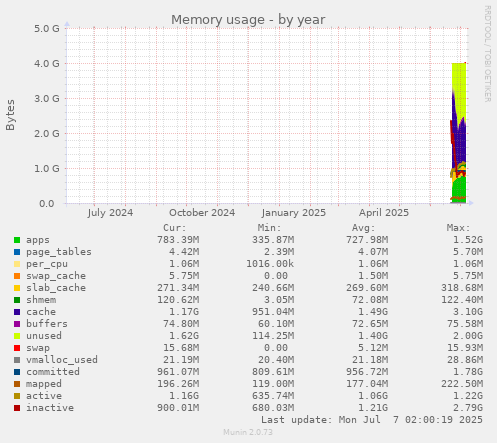
Task: Click the inactive max value 2.79G
Action: pyautogui.click(x=468, y=408)
